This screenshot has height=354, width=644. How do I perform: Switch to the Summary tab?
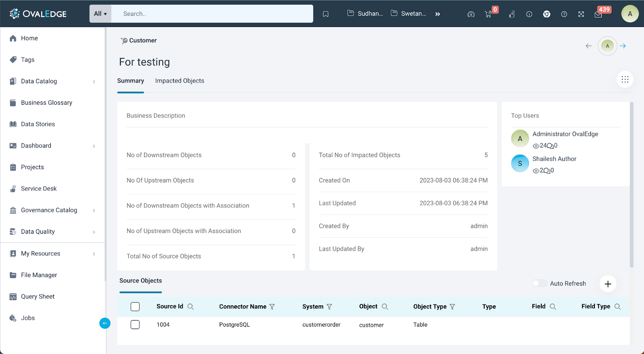point(130,81)
